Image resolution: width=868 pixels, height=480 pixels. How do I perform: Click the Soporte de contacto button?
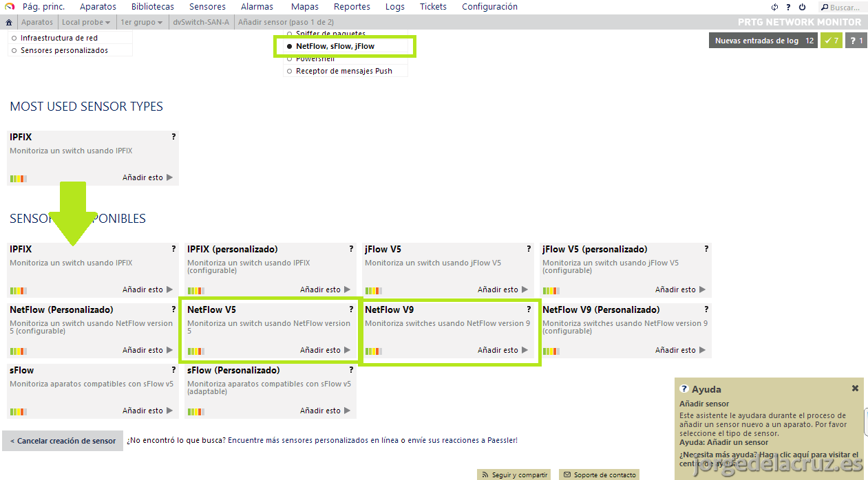599,474
